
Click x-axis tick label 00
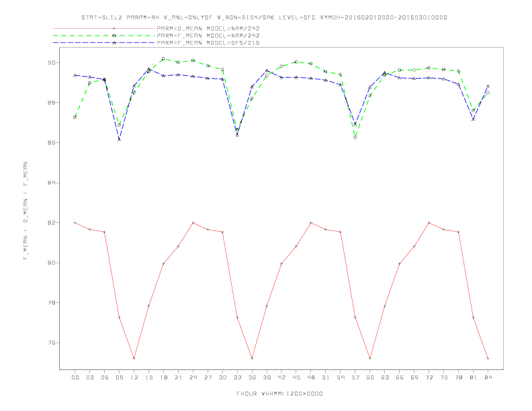coord(75,377)
